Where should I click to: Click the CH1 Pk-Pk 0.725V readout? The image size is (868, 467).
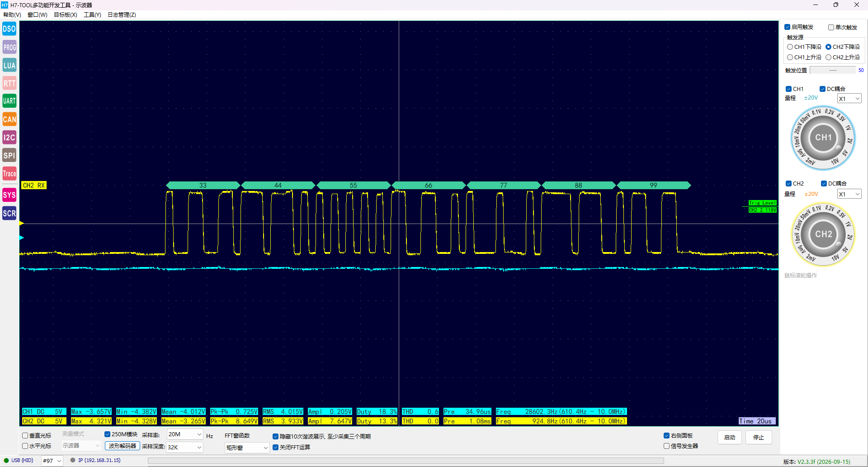pyautogui.click(x=234, y=412)
